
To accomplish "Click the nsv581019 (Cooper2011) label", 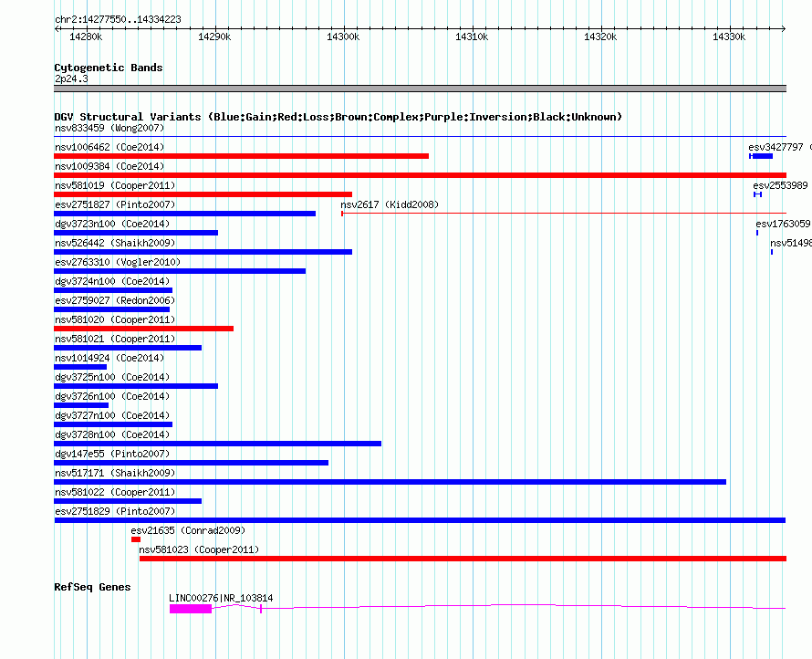I will pos(115,185).
